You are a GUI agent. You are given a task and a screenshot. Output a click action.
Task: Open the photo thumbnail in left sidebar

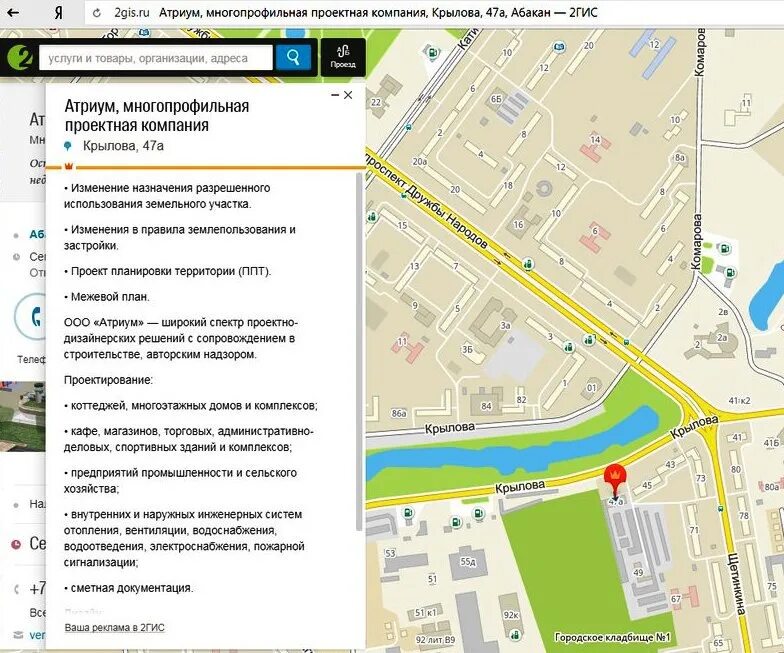coord(22,416)
